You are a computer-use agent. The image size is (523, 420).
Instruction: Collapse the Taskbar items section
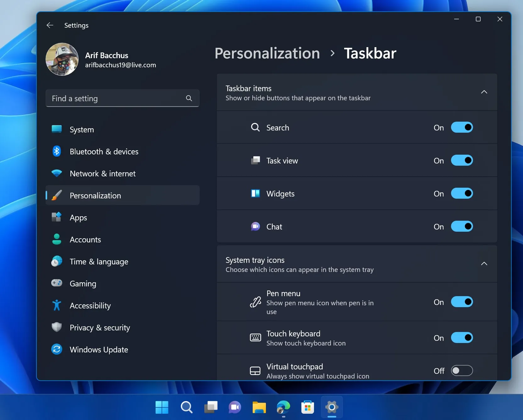pyautogui.click(x=484, y=92)
